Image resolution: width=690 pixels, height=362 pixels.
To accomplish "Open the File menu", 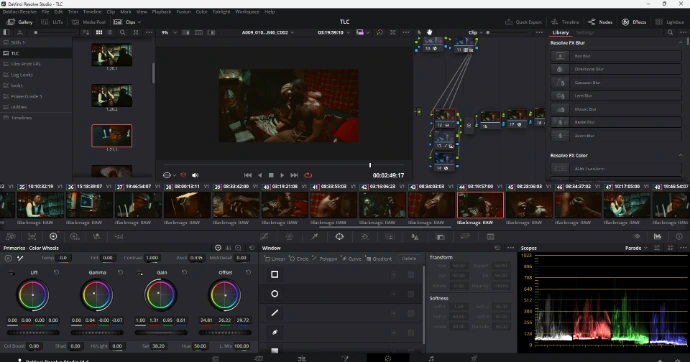I will [x=45, y=12].
